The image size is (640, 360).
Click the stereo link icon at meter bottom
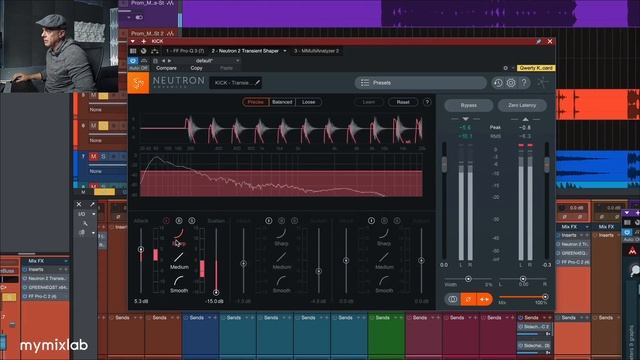452,299
